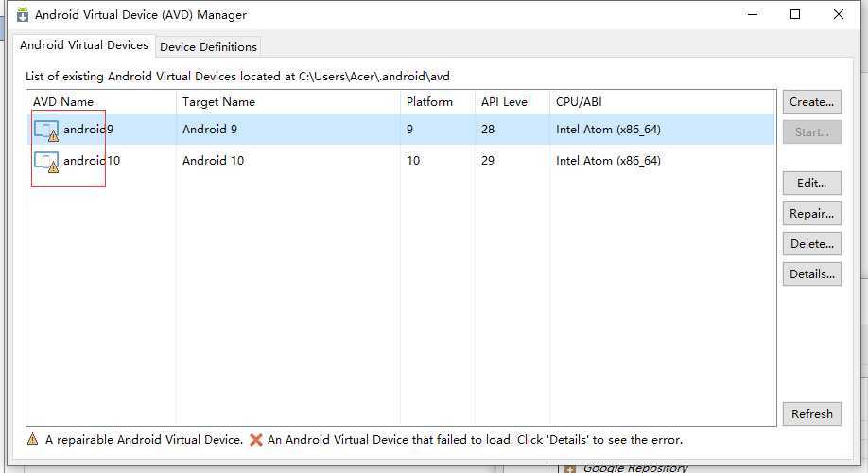Click the Refresh button
The image size is (868, 473).
[811, 414]
